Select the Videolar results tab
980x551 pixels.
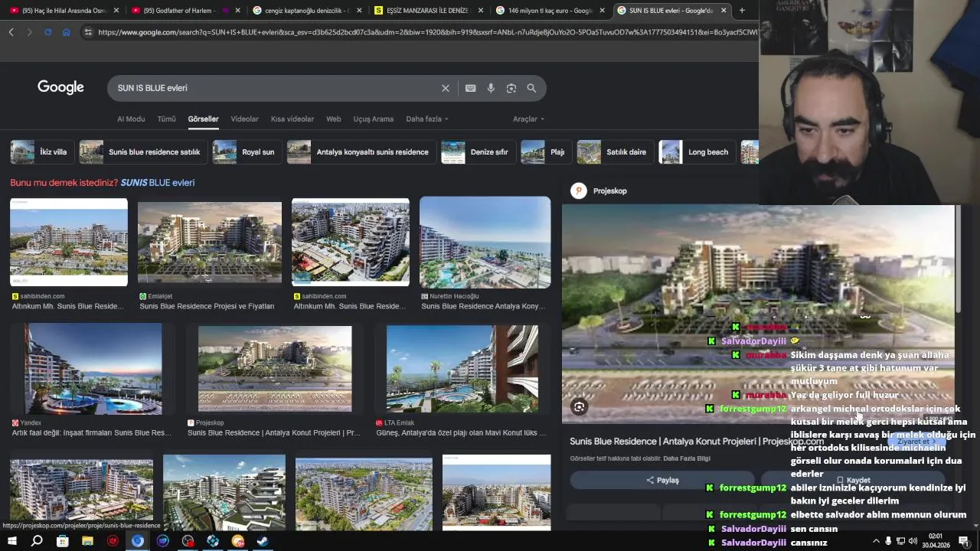245,119
